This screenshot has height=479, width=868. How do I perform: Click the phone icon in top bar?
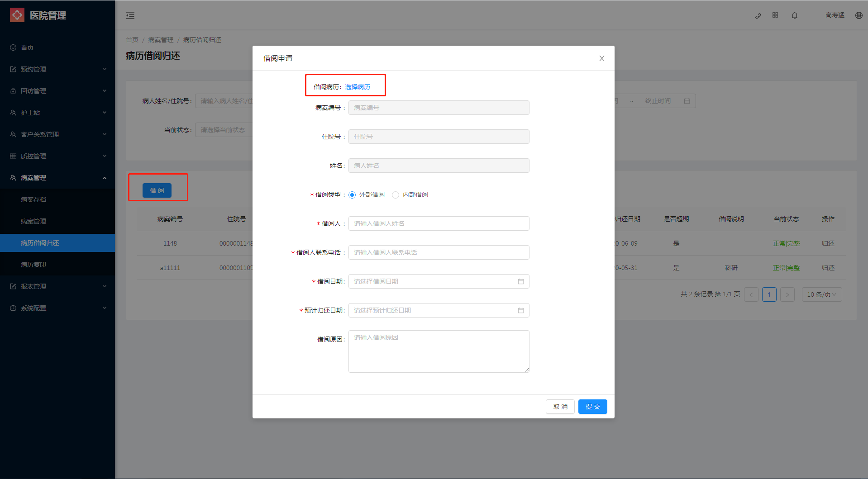[x=758, y=15]
